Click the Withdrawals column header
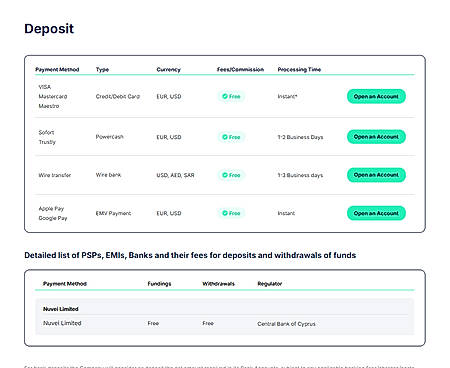 click(x=218, y=284)
